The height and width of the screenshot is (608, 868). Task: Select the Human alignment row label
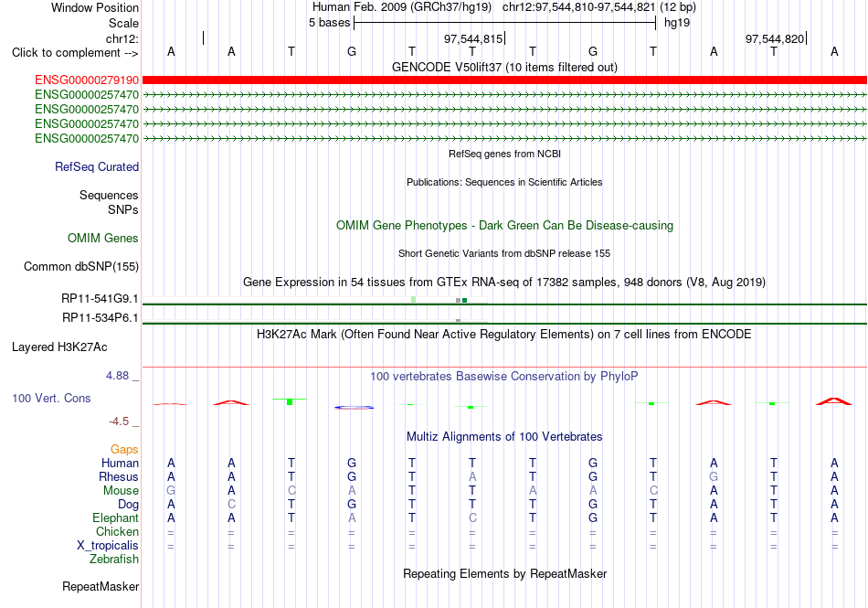[x=120, y=463]
